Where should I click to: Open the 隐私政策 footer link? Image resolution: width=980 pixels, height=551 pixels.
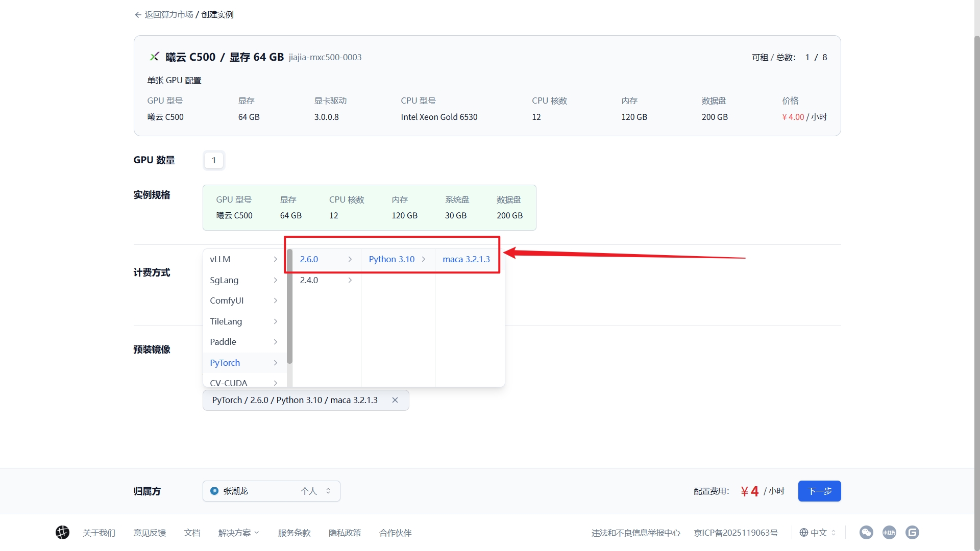click(345, 533)
